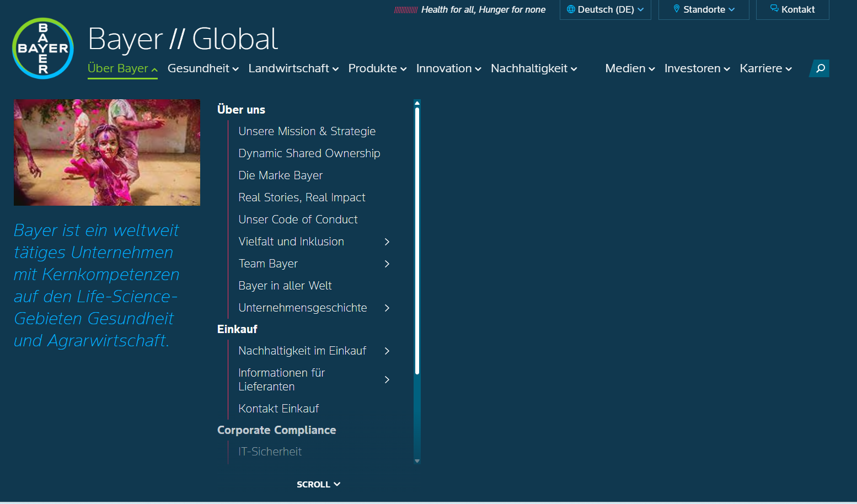Open Real Stories, Real Impact
This screenshot has height=504, width=857.
pos(302,197)
